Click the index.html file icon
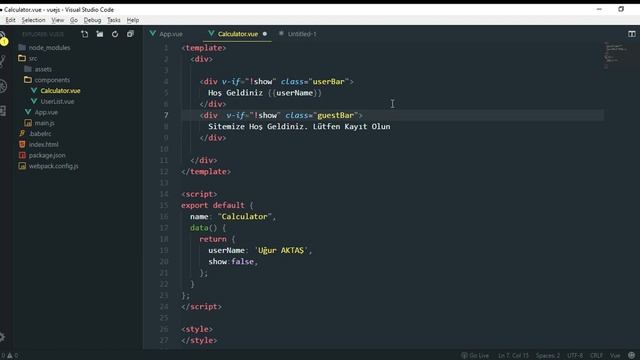Viewport: 640px width, 360px height. 22,144
